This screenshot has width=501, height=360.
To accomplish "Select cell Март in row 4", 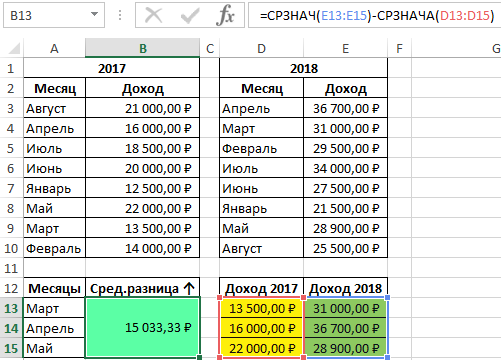I will pos(262,128).
